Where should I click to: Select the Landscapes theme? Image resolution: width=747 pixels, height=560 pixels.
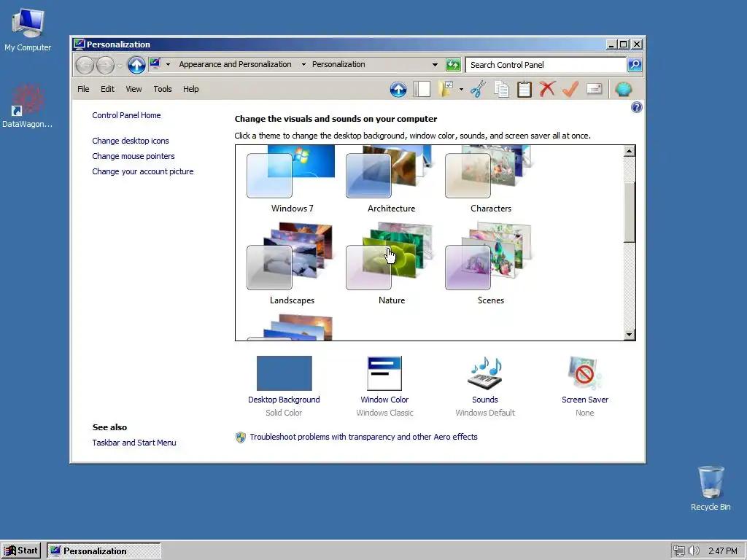292,263
